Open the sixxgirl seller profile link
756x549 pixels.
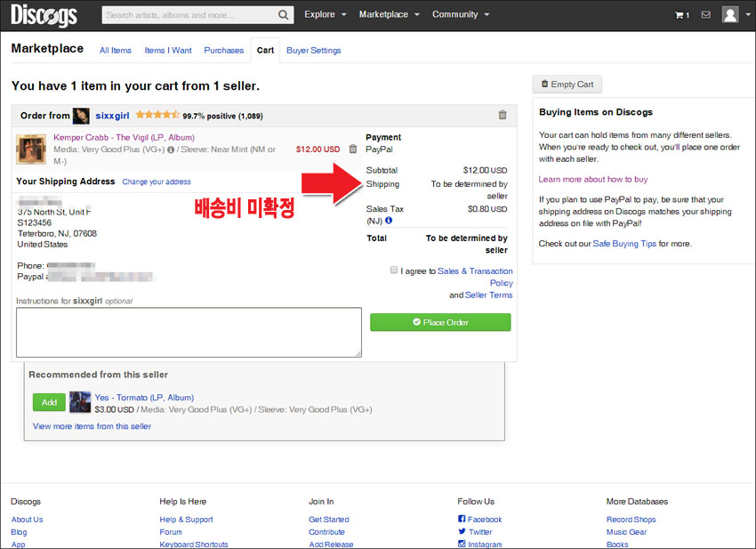[112, 116]
